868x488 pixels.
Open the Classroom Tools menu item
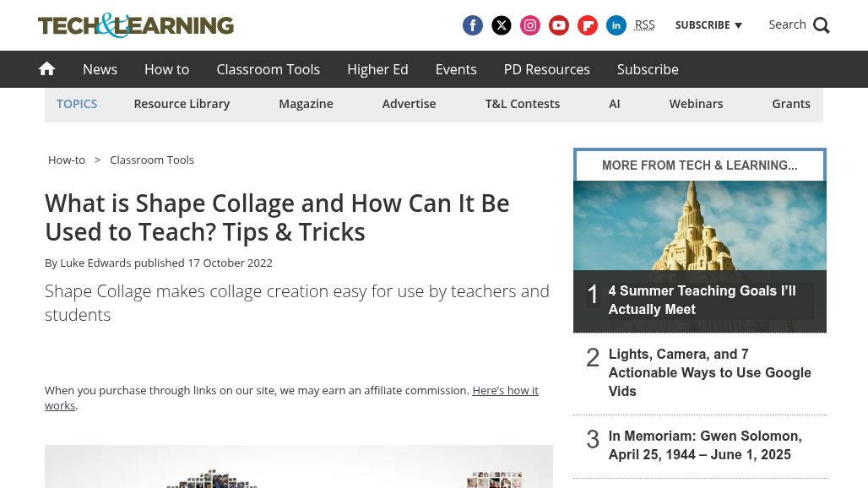(268, 69)
